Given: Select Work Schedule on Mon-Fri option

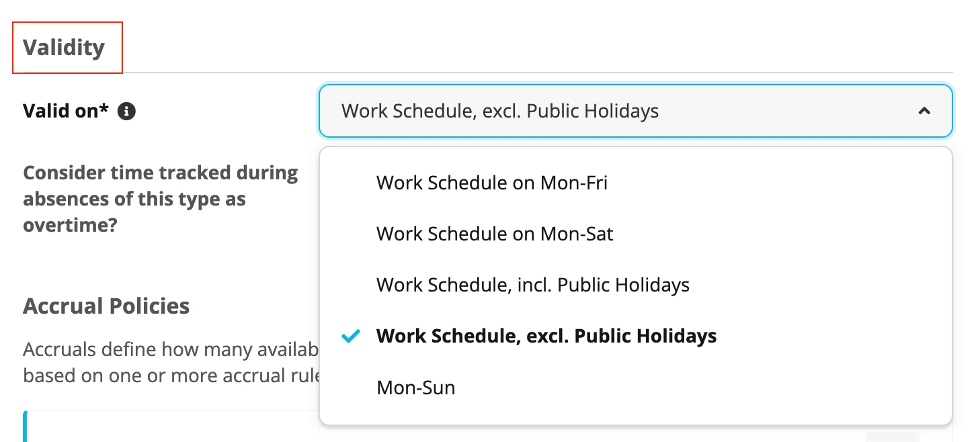Looking at the screenshot, I should pyautogui.click(x=635, y=183).
